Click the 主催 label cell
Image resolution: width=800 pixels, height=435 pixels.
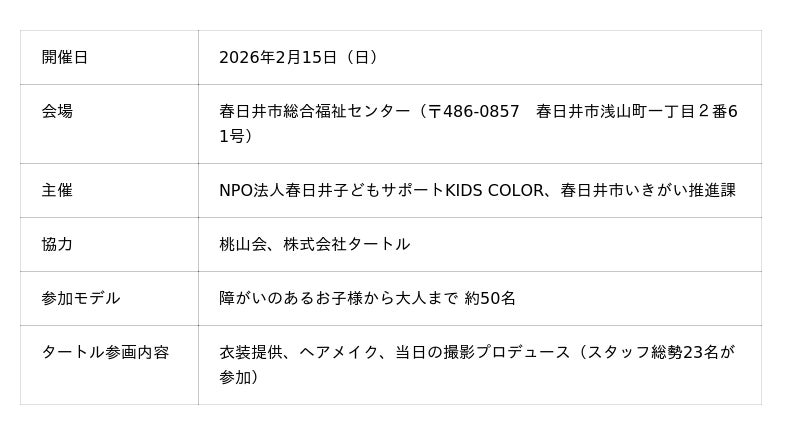pyautogui.click(x=57, y=190)
